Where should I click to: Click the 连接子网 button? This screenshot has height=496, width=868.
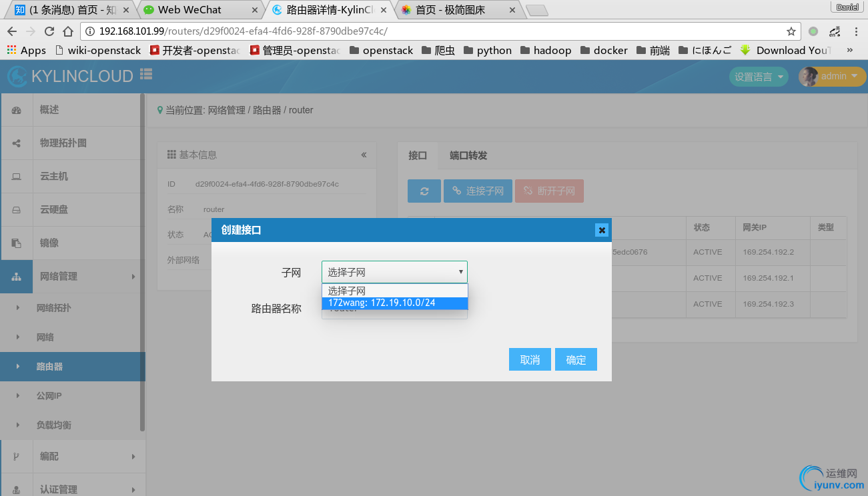click(478, 191)
